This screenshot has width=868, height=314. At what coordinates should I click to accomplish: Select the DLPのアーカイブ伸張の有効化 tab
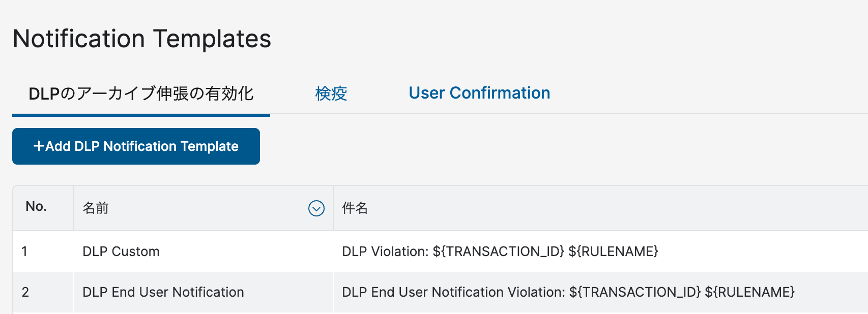(x=140, y=94)
